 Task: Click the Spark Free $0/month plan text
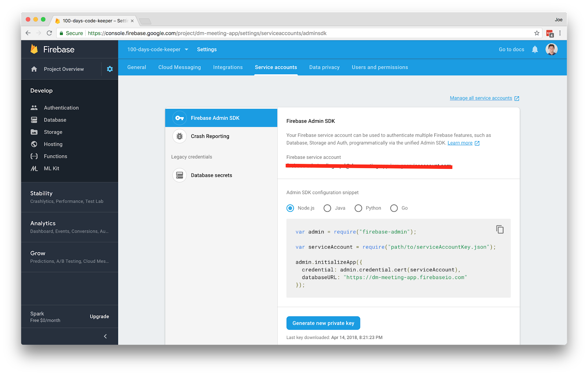pyautogui.click(x=45, y=317)
